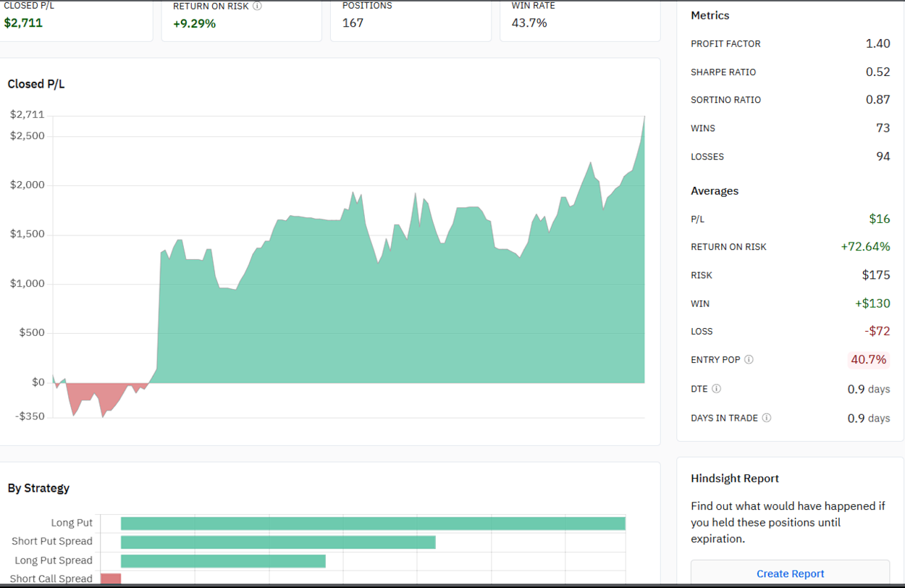
Task: Select the Win Rate summary card
Action: pyautogui.click(x=579, y=18)
